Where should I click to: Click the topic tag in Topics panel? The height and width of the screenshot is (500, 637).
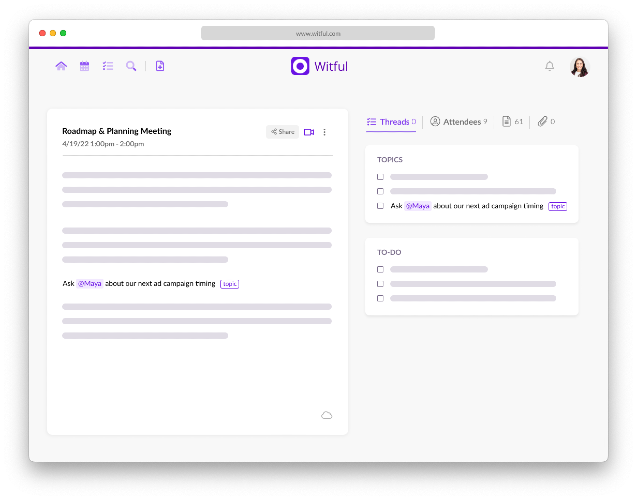(x=557, y=206)
